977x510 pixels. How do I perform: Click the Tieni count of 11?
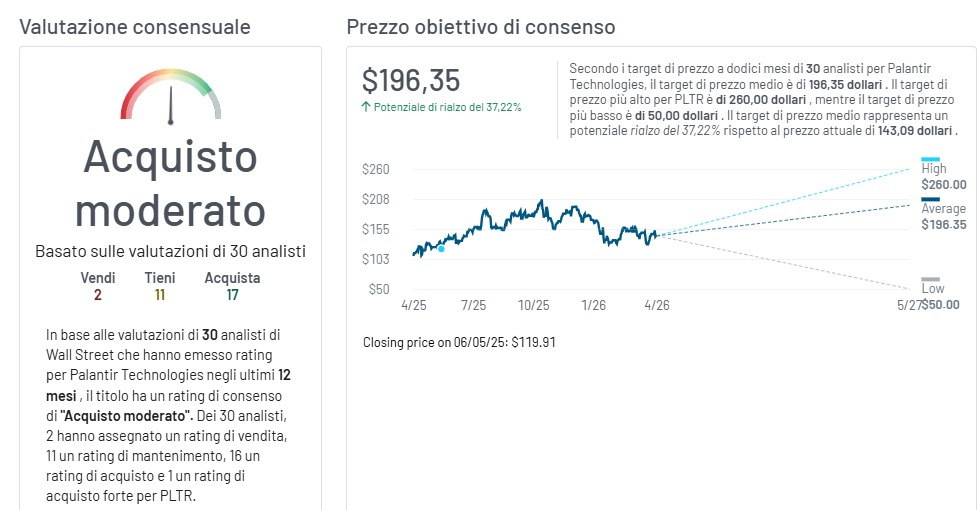pyautogui.click(x=160, y=295)
